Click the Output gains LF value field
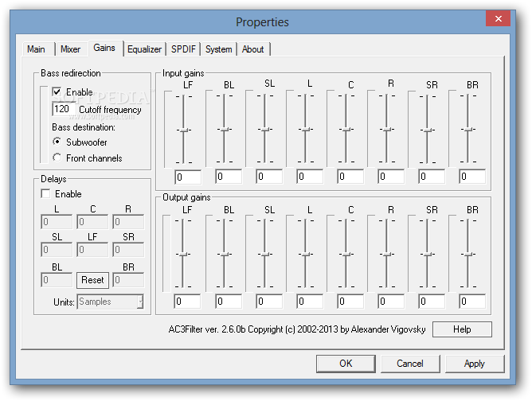The image size is (532, 401). coord(188,302)
